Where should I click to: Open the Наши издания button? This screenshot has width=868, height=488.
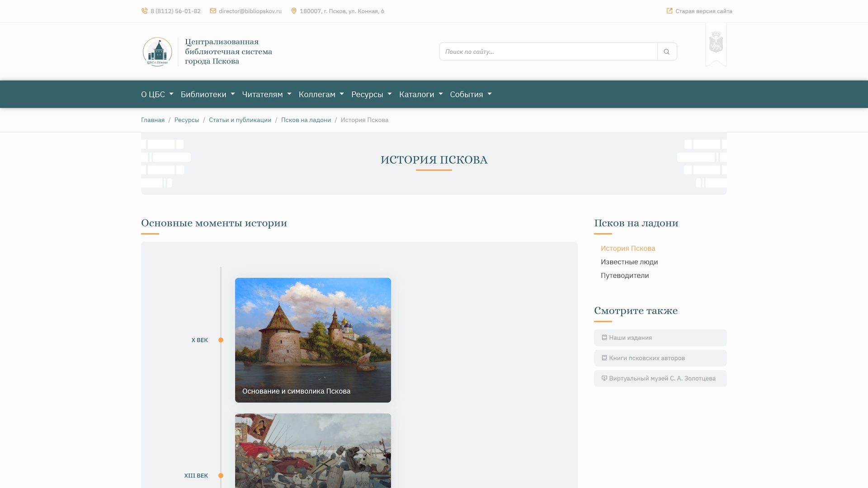pos(660,338)
